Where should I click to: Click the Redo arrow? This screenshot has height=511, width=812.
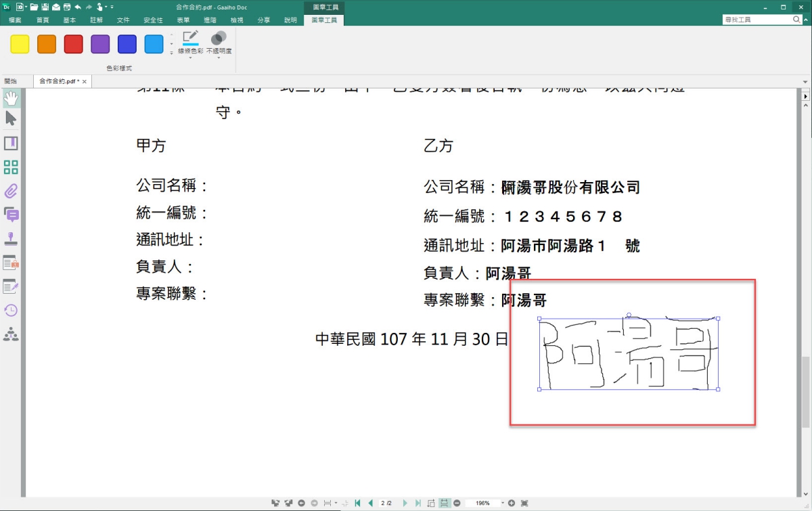point(88,7)
